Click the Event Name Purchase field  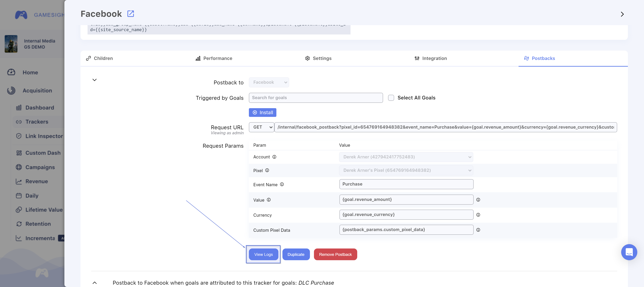[x=406, y=184]
